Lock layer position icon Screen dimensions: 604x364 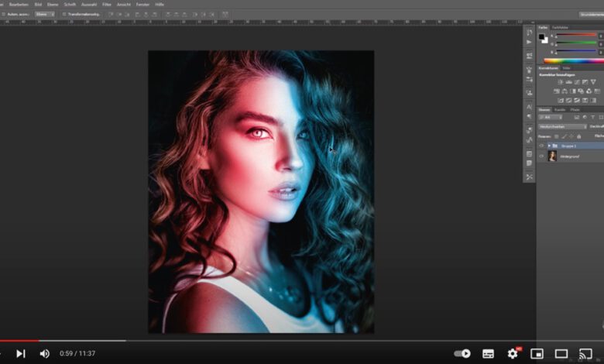click(571, 136)
